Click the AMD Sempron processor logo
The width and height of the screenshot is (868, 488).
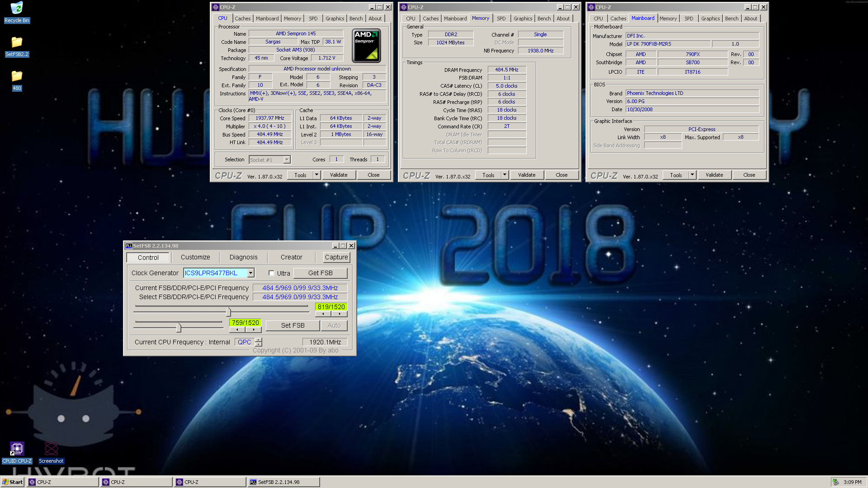(x=366, y=46)
